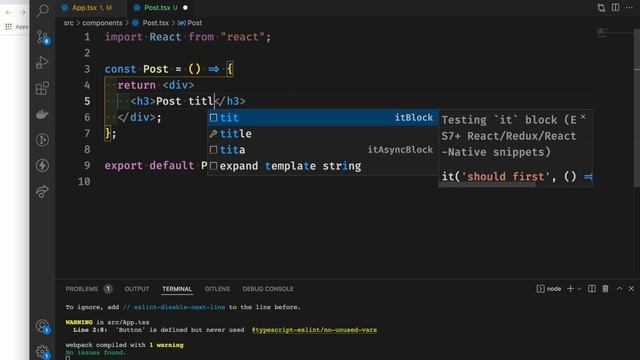Screen dimensions: 640x360
Task: Click the compare changes icon in editor toolbar
Action: [601, 8]
